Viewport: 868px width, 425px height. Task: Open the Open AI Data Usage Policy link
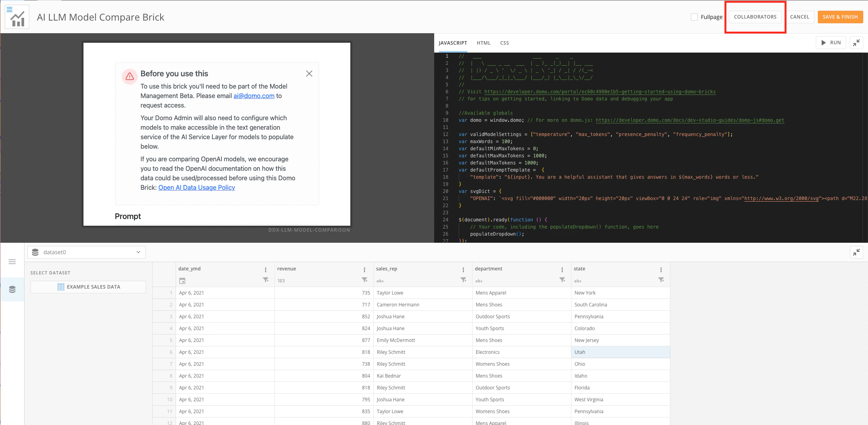pos(197,187)
